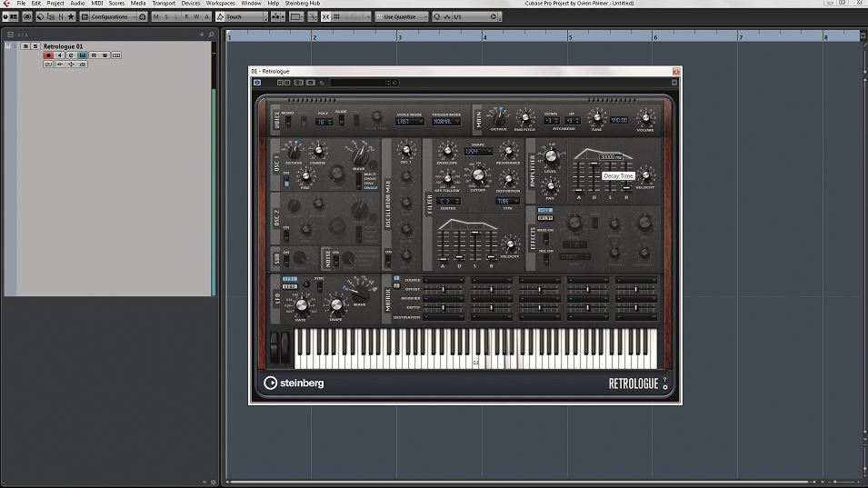
Task: Toggle the Mono switch in Voice section
Action: [288, 123]
